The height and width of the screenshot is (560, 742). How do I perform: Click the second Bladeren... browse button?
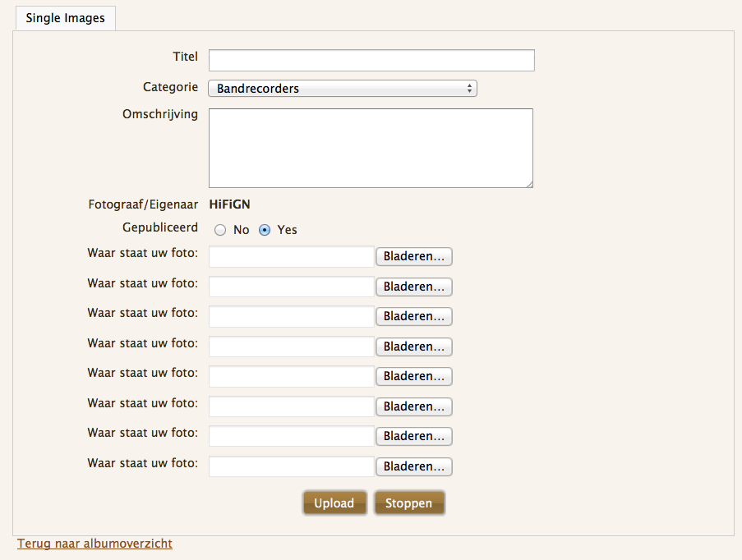click(x=414, y=287)
